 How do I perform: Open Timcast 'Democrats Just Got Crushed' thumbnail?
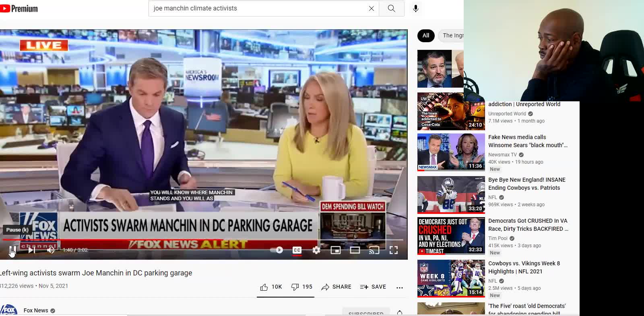[451, 236]
